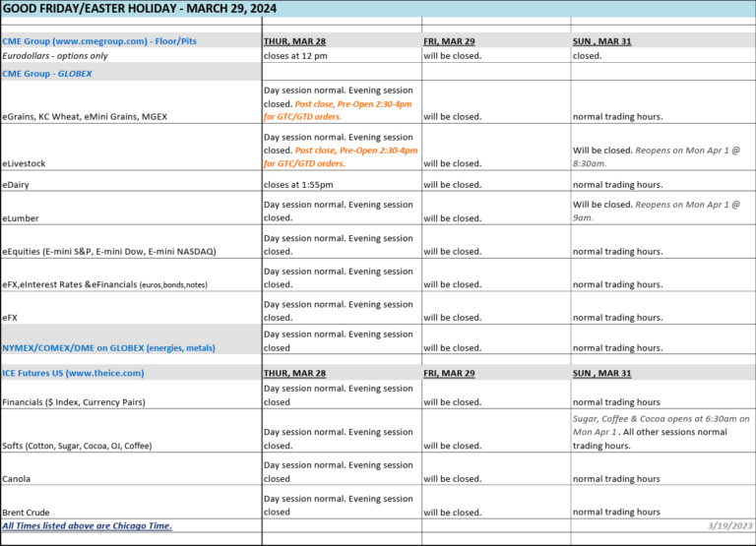
Task: Select the Brent Crude row label
Action: (26, 513)
